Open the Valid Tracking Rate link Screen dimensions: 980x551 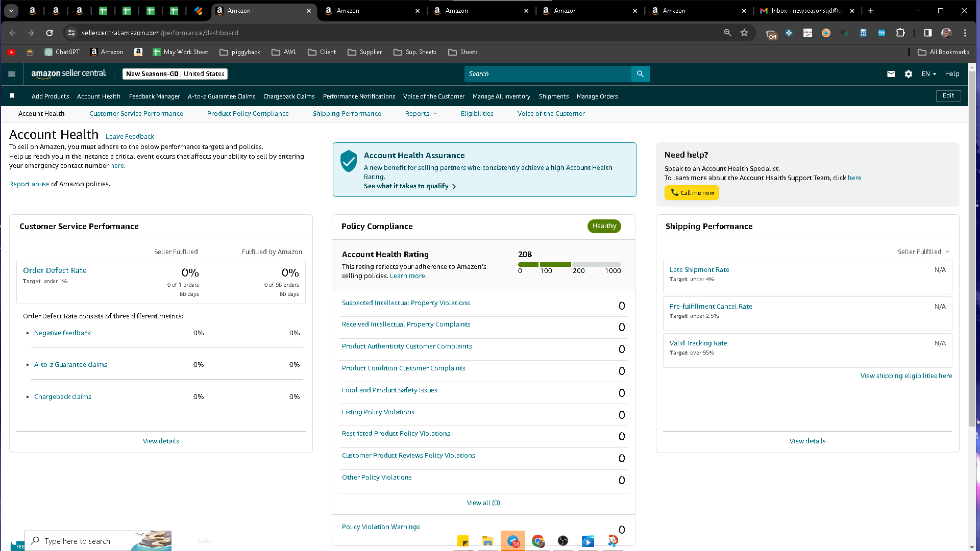[x=698, y=343]
